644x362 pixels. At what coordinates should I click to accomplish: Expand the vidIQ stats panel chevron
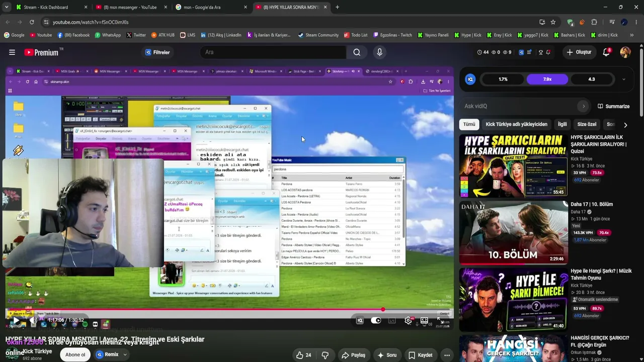tap(624, 79)
